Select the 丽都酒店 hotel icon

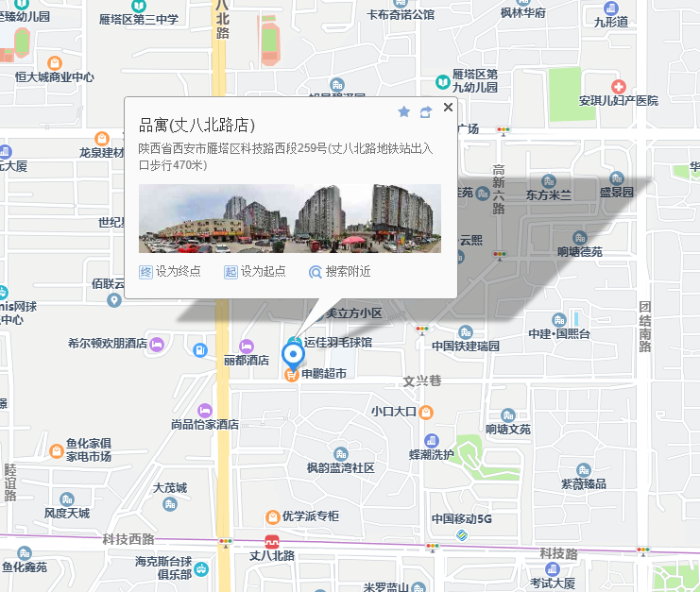247,347
